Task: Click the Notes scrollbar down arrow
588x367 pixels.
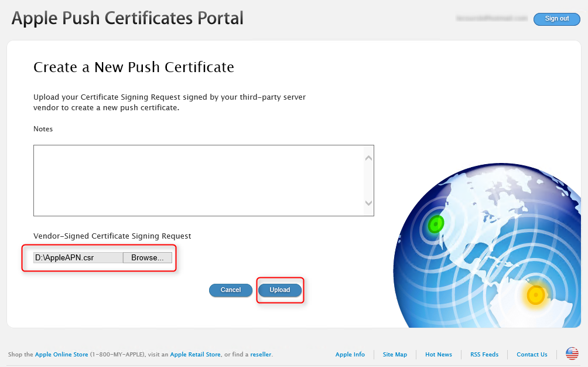Action: (x=368, y=203)
